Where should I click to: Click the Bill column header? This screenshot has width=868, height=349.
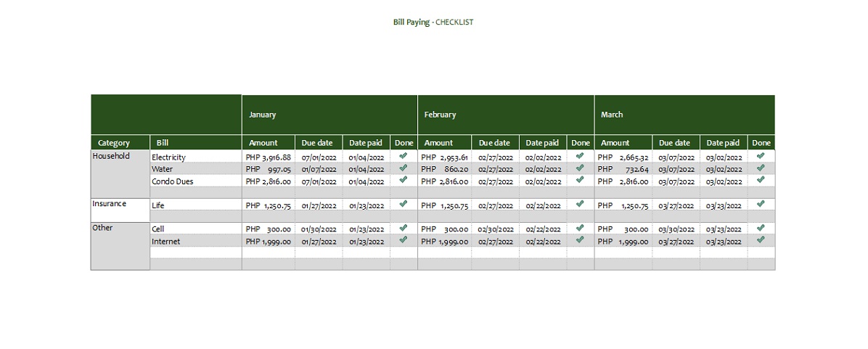(163, 143)
